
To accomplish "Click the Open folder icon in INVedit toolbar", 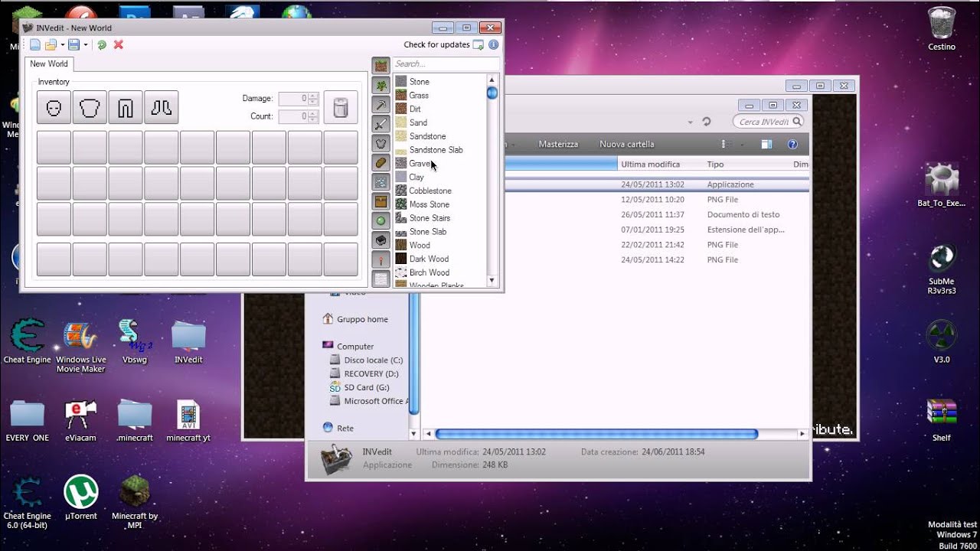I will point(51,45).
